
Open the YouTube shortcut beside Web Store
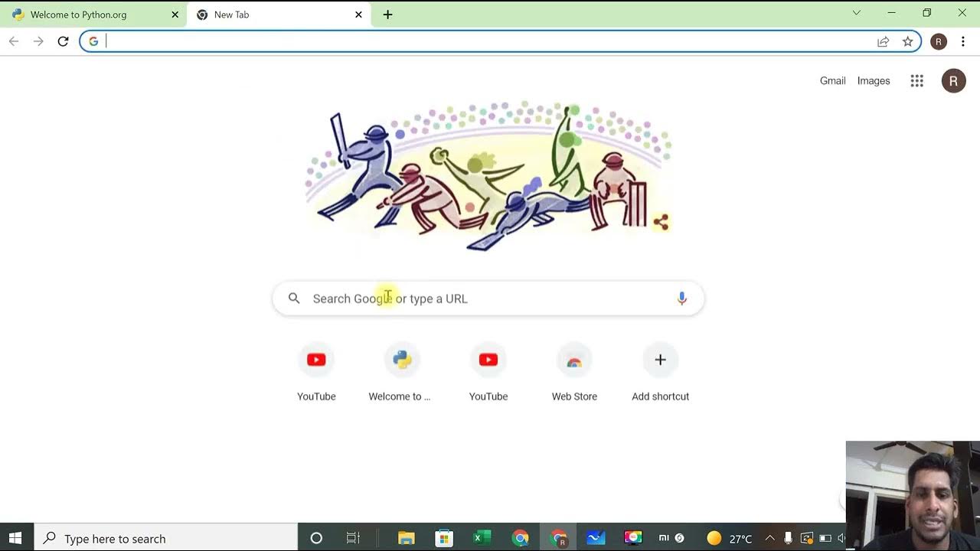coord(488,373)
